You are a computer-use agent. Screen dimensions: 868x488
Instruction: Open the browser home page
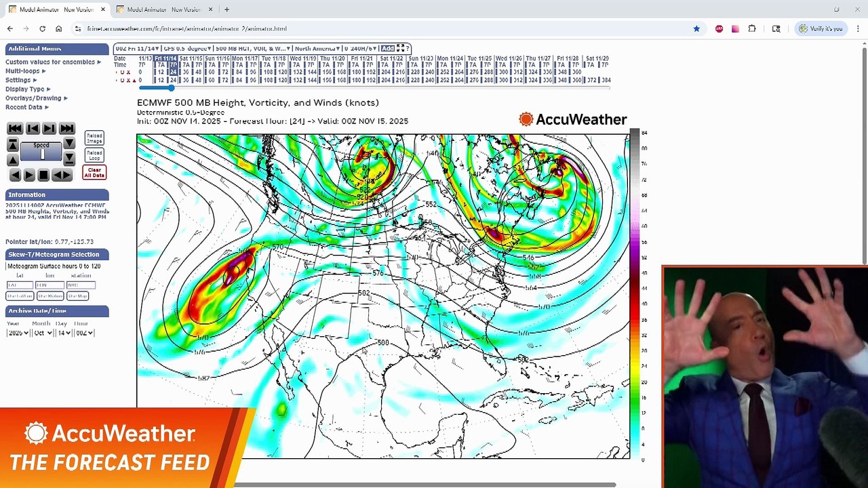coord(58,28)
